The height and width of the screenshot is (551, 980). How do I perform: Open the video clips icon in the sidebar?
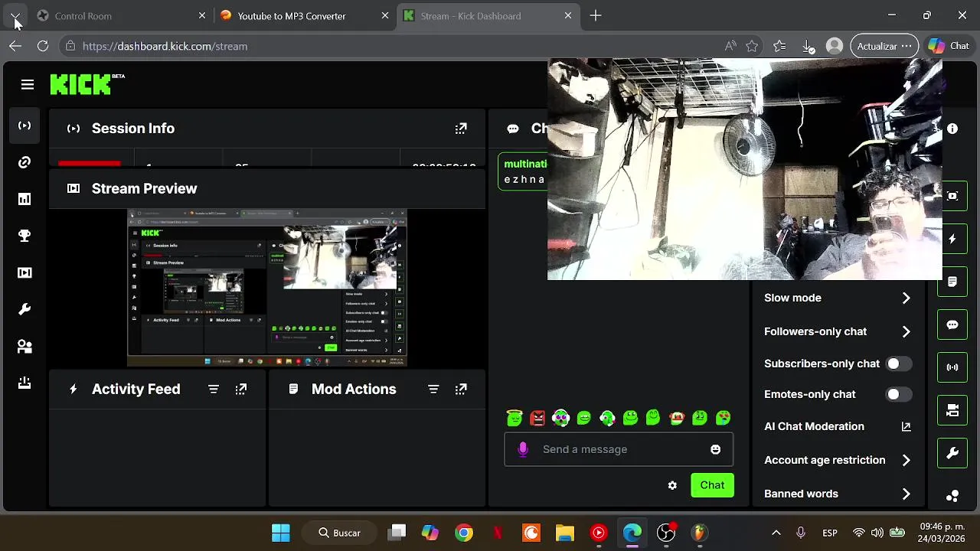24,272
